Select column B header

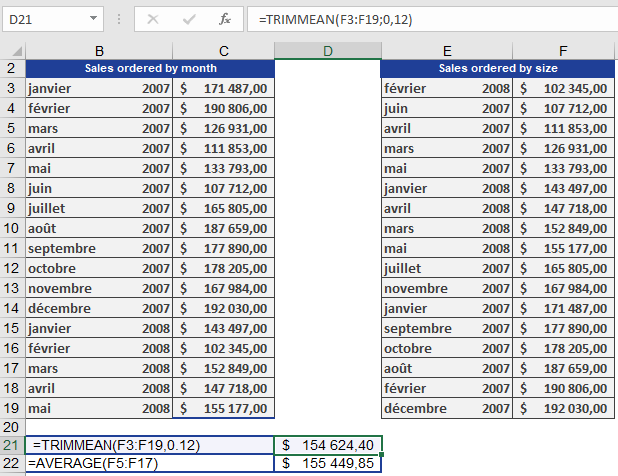pyautogui.click(x=99, y=51)
